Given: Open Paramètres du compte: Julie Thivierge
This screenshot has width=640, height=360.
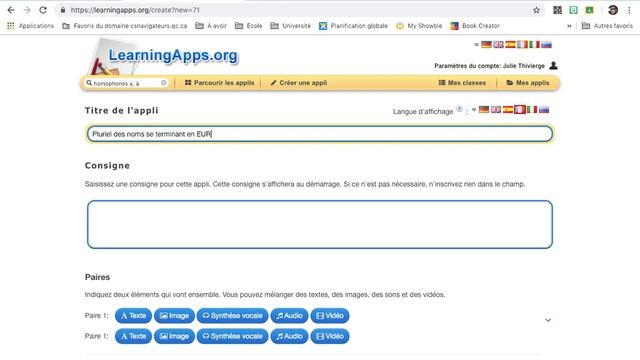Looking at the screenshot, I should (x=489, y=66).
